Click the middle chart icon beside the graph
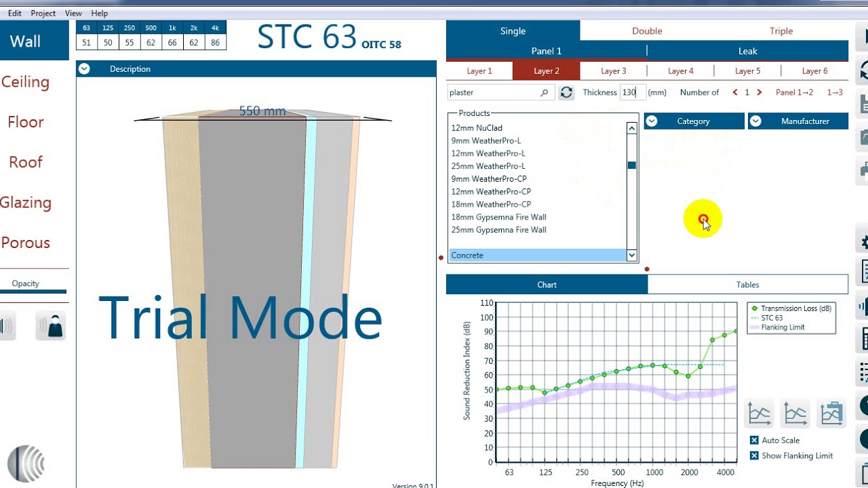 [795, 413]
